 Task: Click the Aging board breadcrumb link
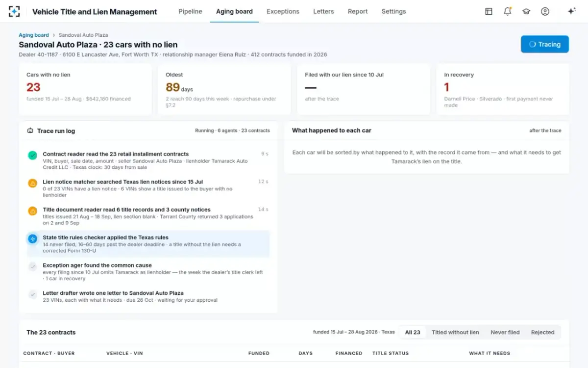pos(34,35)
